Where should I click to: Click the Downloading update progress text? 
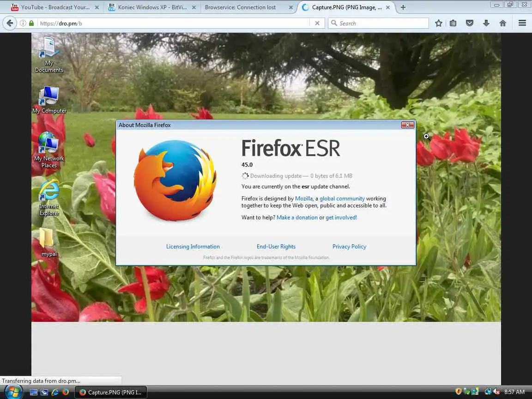pyautogui.click(x=301, y=176)
